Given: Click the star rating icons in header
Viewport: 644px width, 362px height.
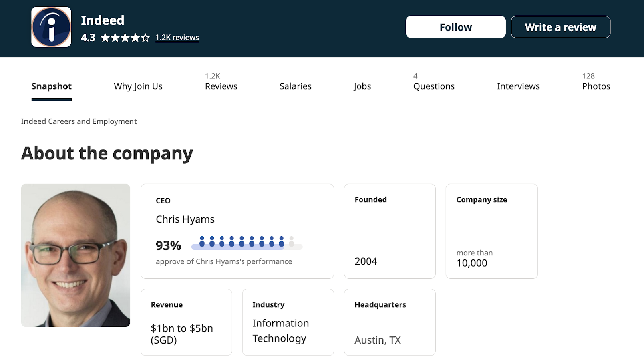Looking at the screenshot, I should pos(125,37).
